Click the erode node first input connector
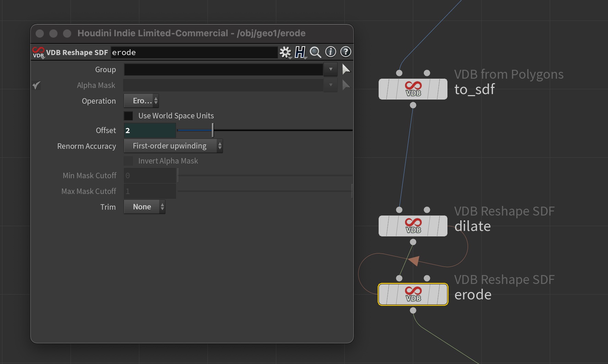 click(x=399, y=278)
